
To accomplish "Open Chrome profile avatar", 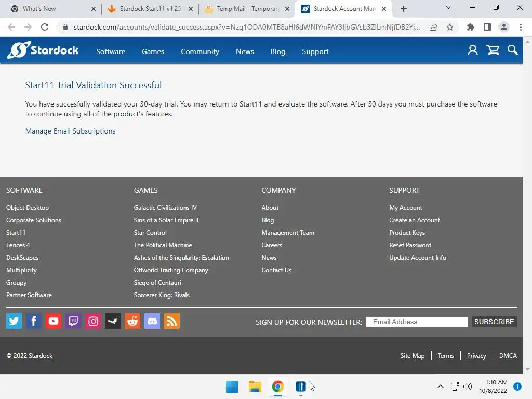I will [504, 27].
